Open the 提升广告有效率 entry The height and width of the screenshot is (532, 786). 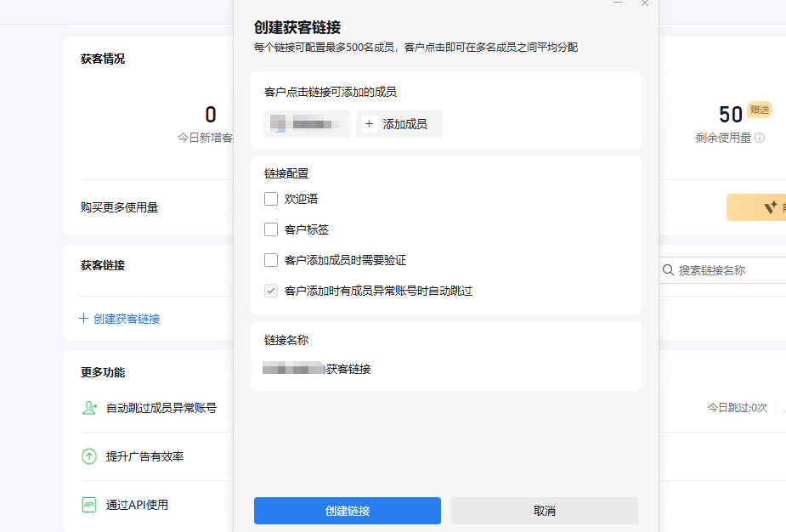[x=144, y=456]
